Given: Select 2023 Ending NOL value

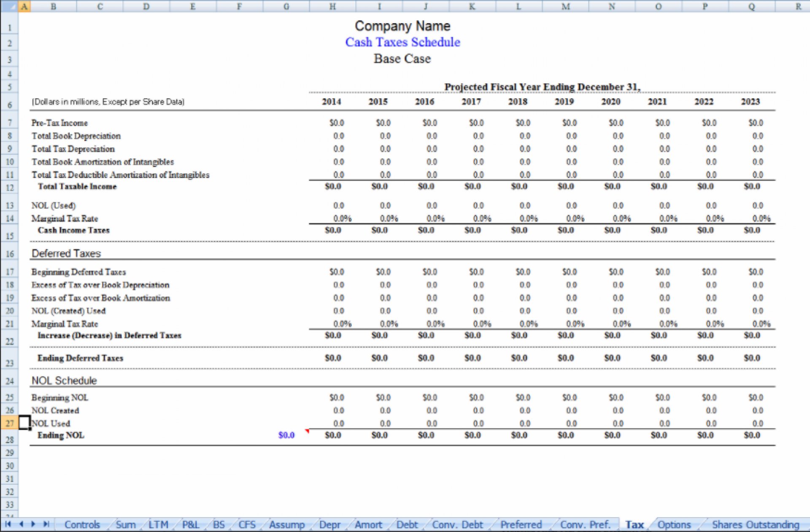Looking at the screenshot, I should pyautogui.click(x=752, y=435).
